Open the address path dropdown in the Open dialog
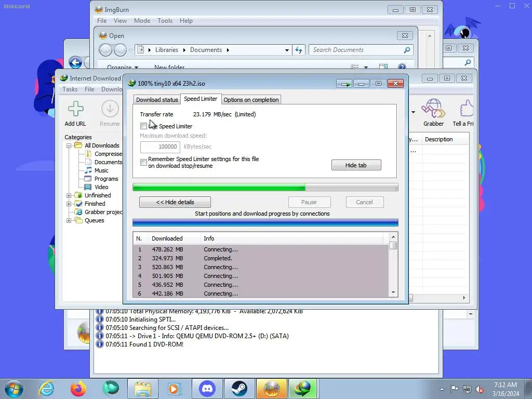Viewport: 532px width, 399px height. 287,50
